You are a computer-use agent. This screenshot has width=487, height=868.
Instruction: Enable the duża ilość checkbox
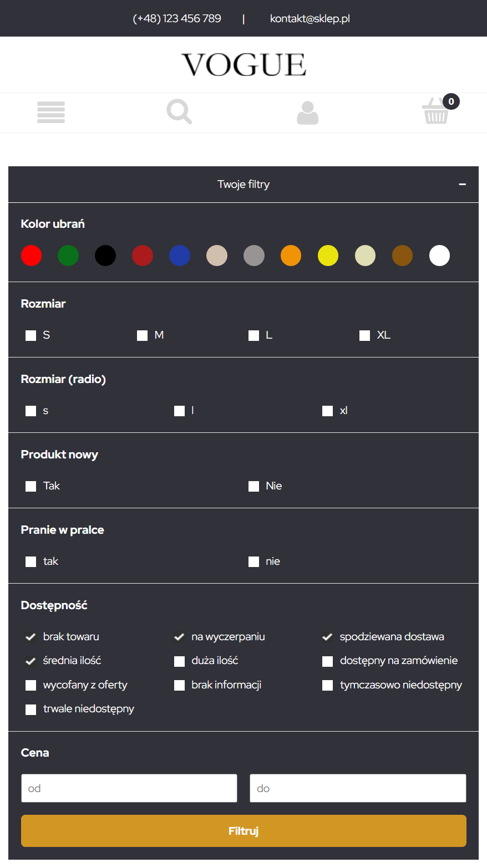pos(179,661)
